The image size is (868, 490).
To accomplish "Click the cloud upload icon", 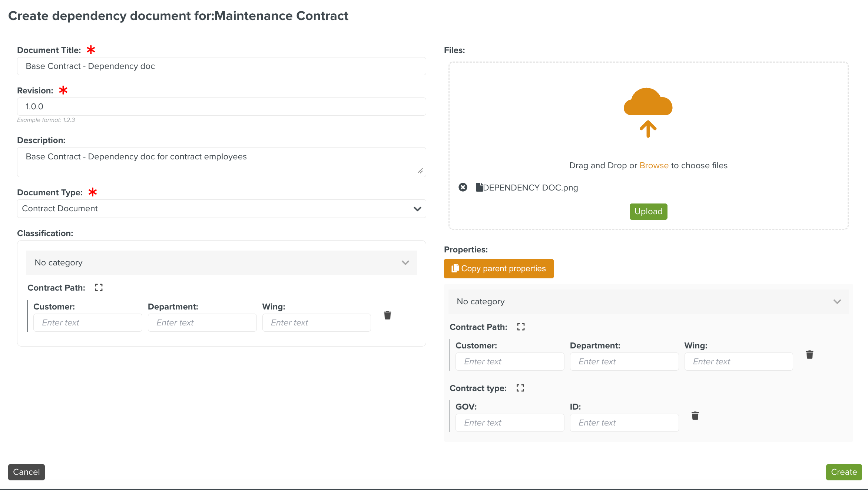I will pyautogui.click(x=648, y=112).
